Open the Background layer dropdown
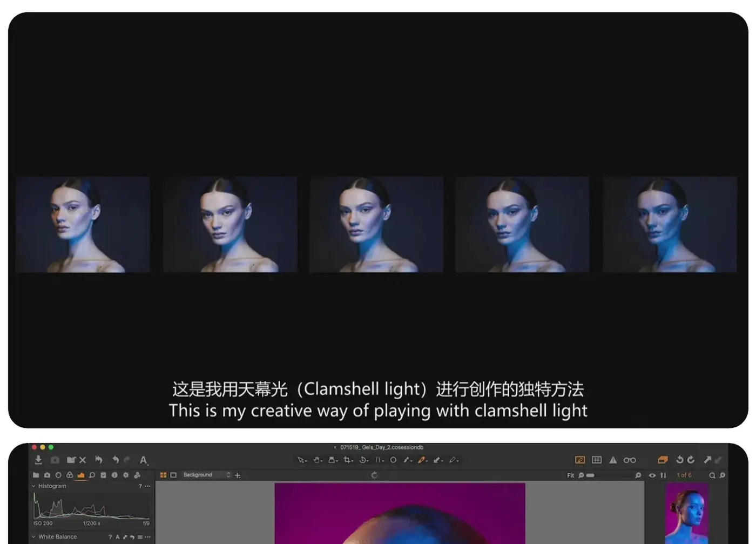756x544 pixels. pyautogui.click(x=206, y=475)
